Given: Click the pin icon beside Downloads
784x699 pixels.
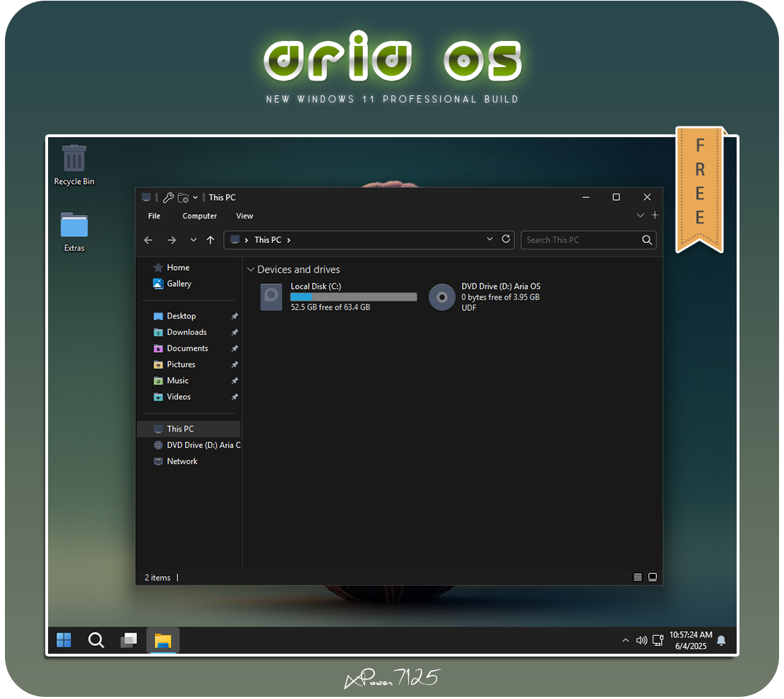Looking at the screenshot, I should pos(234,332).
